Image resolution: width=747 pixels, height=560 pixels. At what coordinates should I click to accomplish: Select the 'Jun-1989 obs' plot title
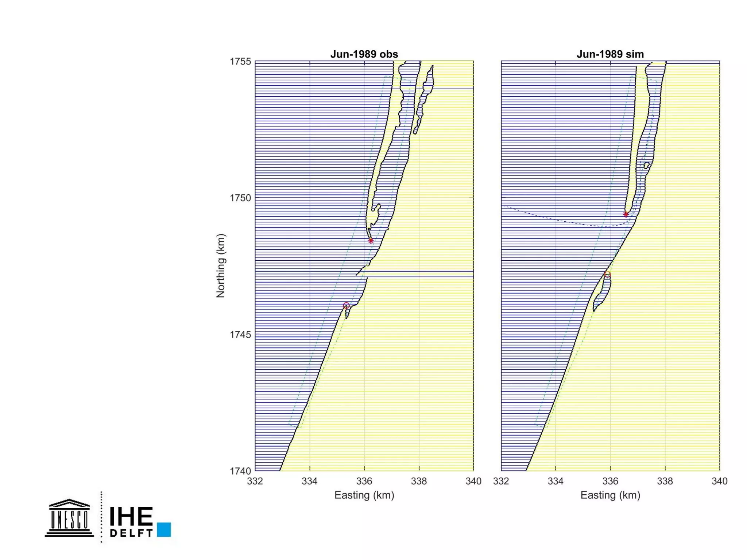pos(364,54)
